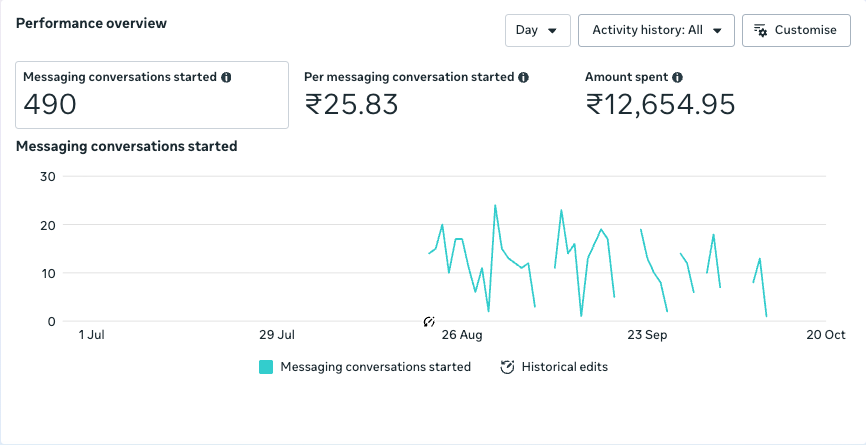The image size is (866, 445).
Task: Click info icon beside Amount spent
Action: pyautogui.click(x=678, y=77)
